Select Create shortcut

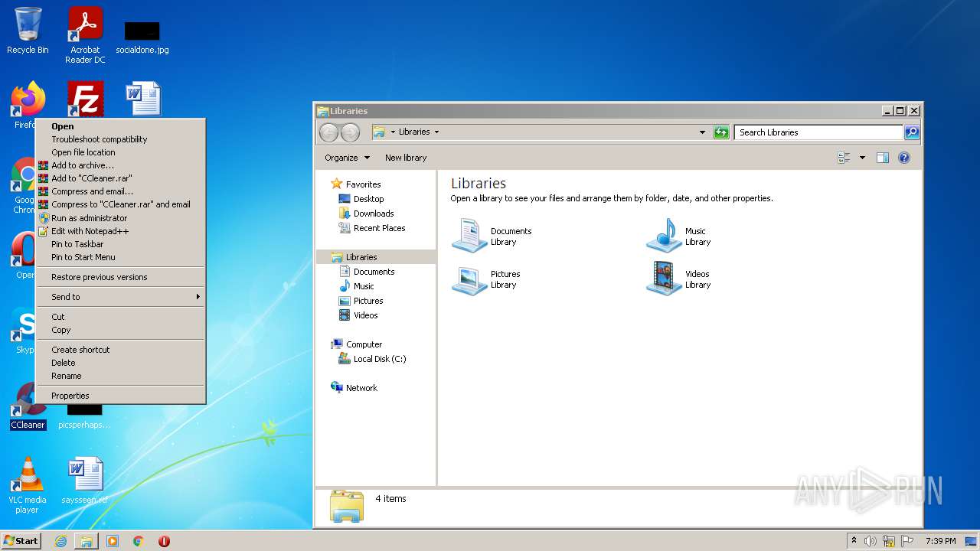121,350
